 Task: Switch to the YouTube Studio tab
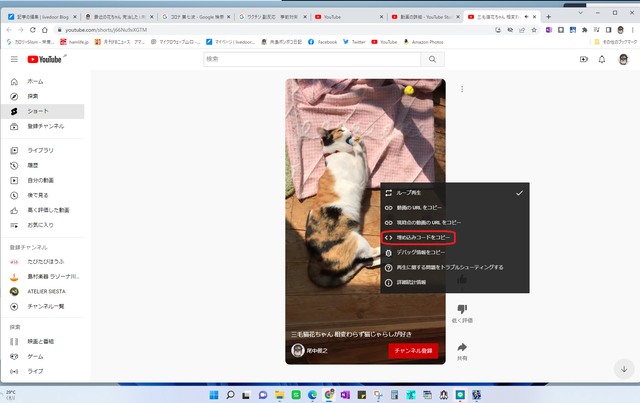tap(424, 17)
